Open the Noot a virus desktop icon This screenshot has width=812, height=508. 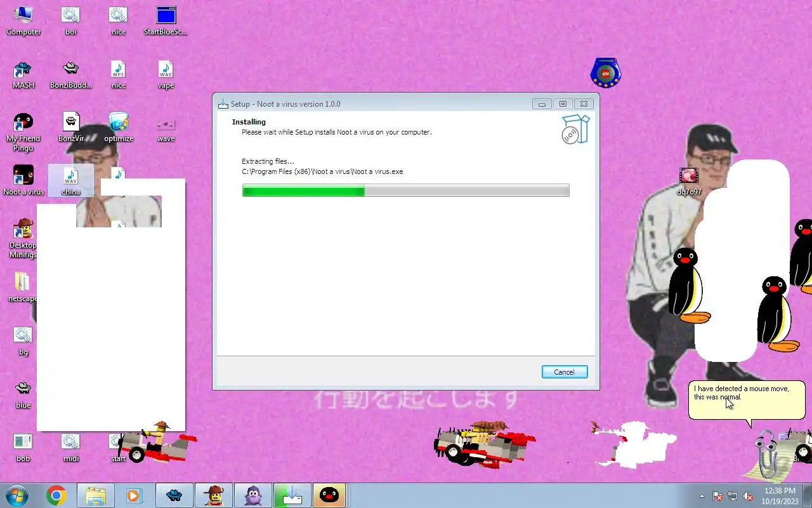[23, 181]
